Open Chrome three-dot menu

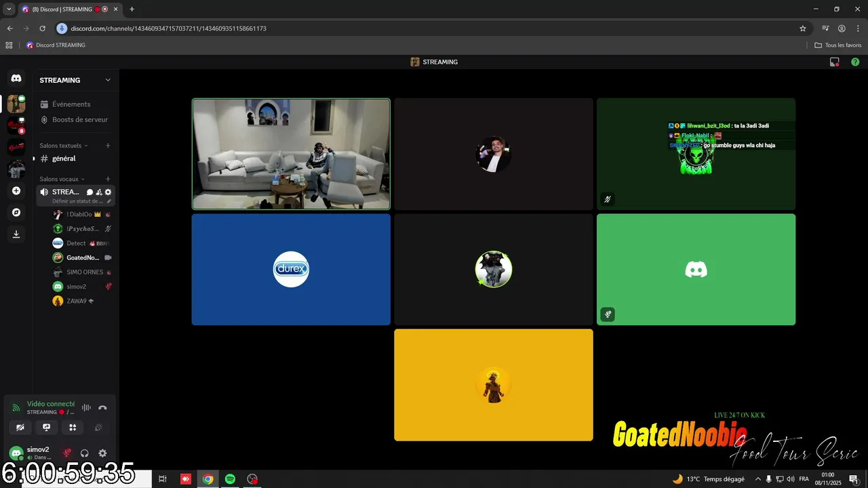[857, 28]
